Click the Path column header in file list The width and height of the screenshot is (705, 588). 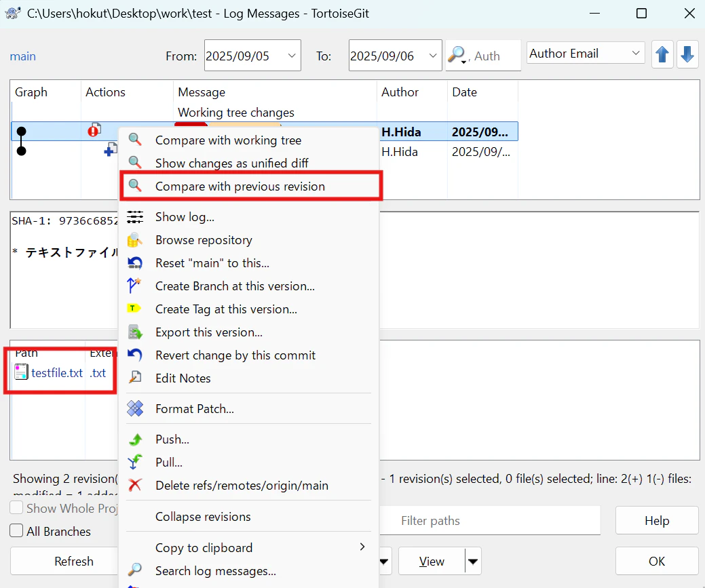[x=26, y=353]
